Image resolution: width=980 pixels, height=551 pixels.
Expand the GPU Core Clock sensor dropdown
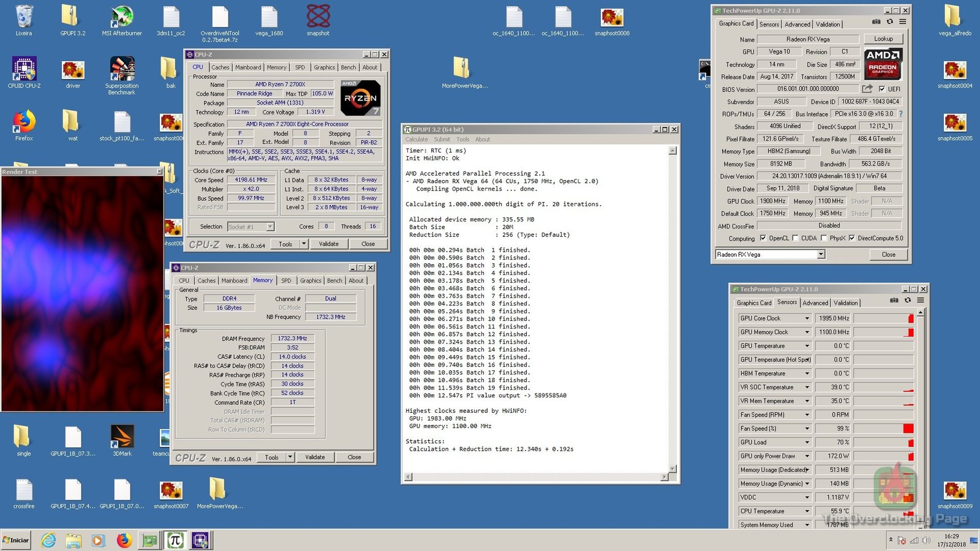pyautogui.click(x=807, y=318)
